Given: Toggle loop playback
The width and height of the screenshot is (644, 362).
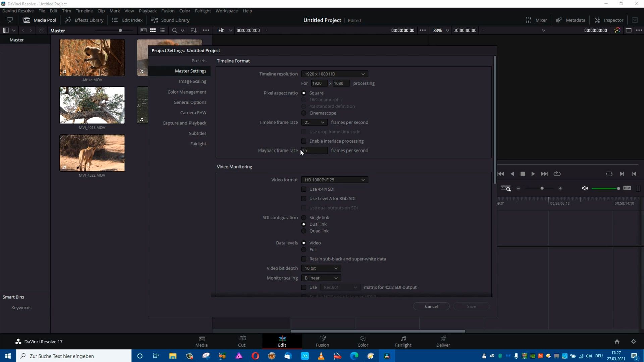Looking at the screenshot, I should pyautogui.click(x=557, y=174).
